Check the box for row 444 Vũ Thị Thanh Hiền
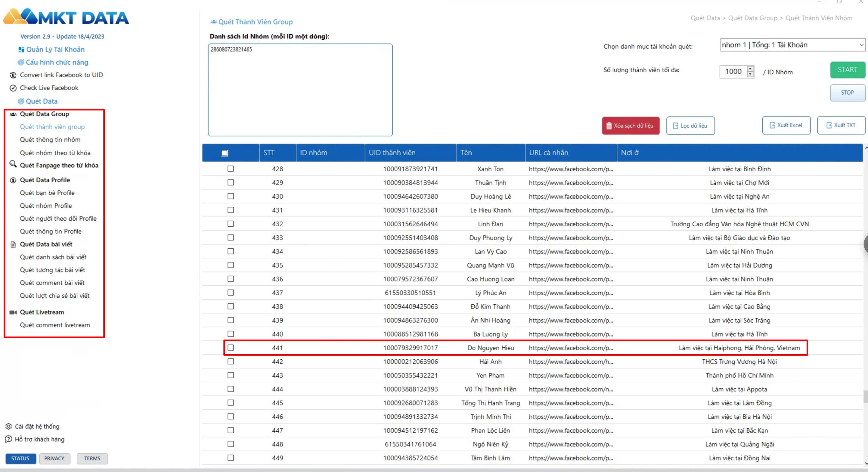Viewport: 868px width, 472px height. [231, 389]
